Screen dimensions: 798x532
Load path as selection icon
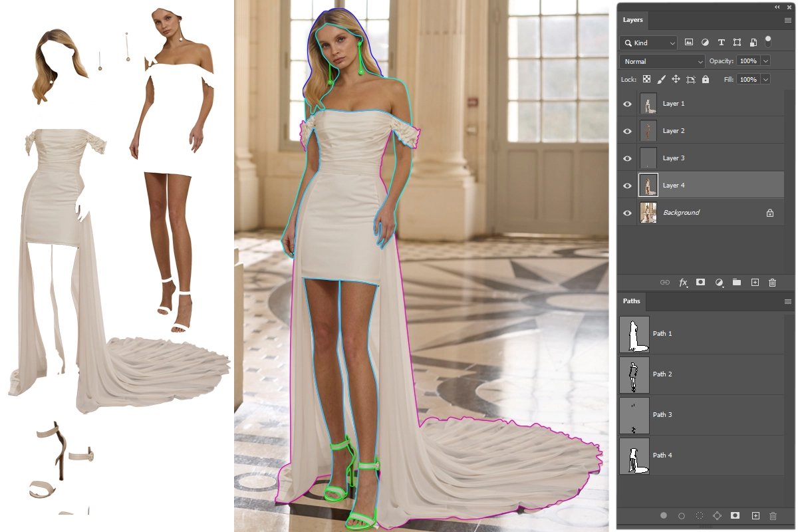click(x=699, y=515)
